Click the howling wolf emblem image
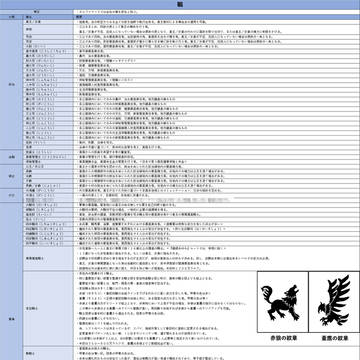Image resolution: width=360 pixels, height=360 pixels. pyautogui.click(x=282, y=302)
